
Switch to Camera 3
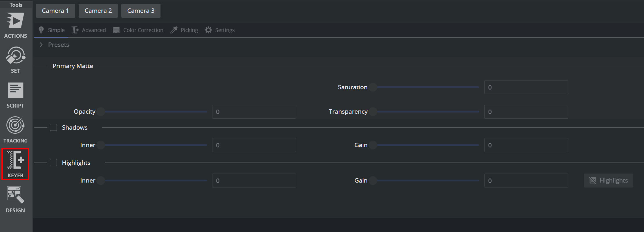141,11
